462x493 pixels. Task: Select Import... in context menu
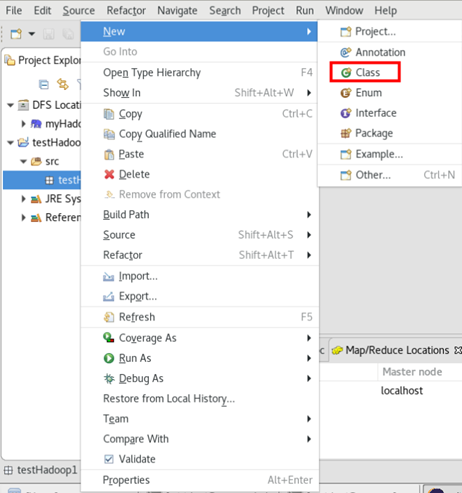point(199,276)
